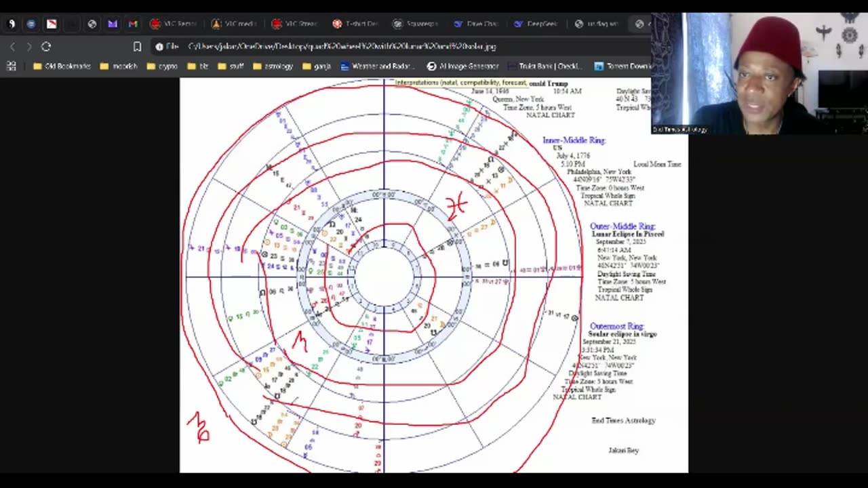Click the 'Jakari Bey' author name
This screenshot has width=868, height=488.
click(x=623, y=450)
